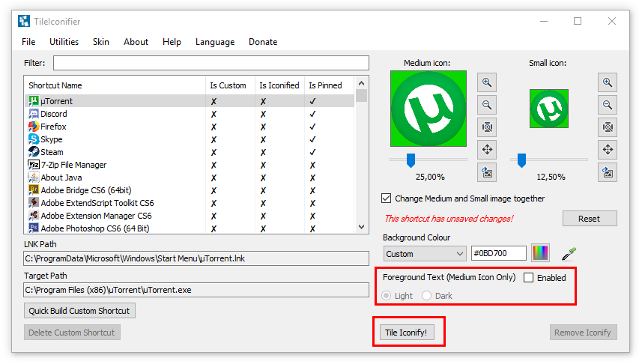
Task: Click 'This shortcut has unsaved changes!' text
Action: point(449,219)
